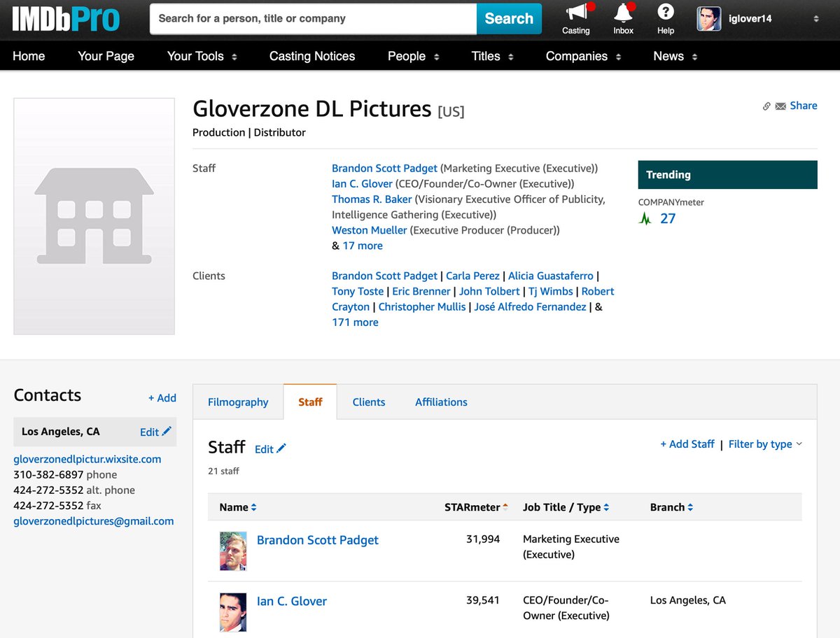Switch to the Clients tab

tap(369, 402)
